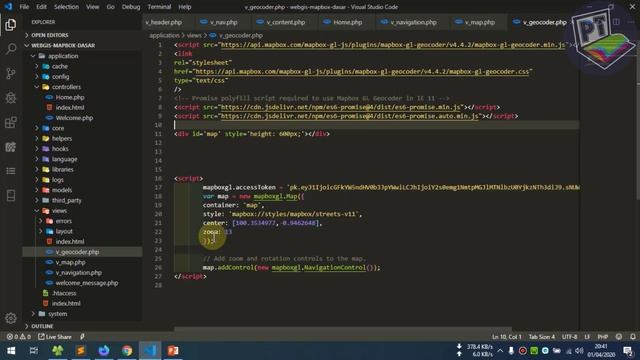
Task: Launch Sublime Text from taskbar
Action: [81, 351]
